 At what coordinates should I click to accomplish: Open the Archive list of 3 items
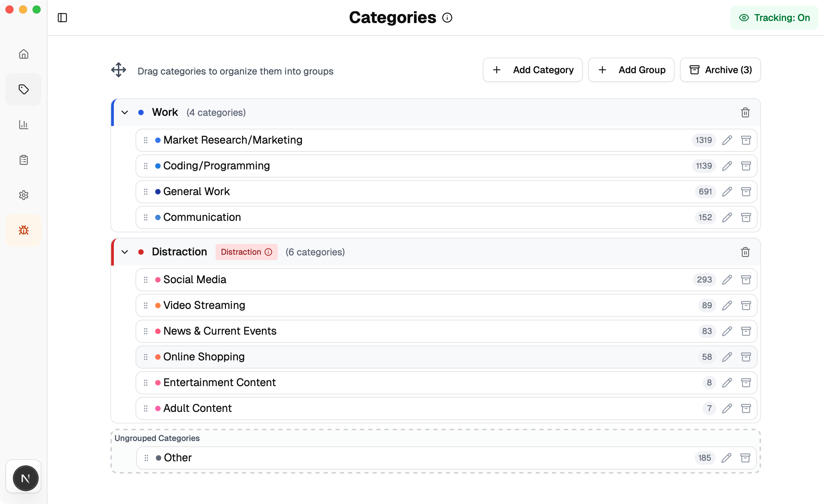coord(720,70)
